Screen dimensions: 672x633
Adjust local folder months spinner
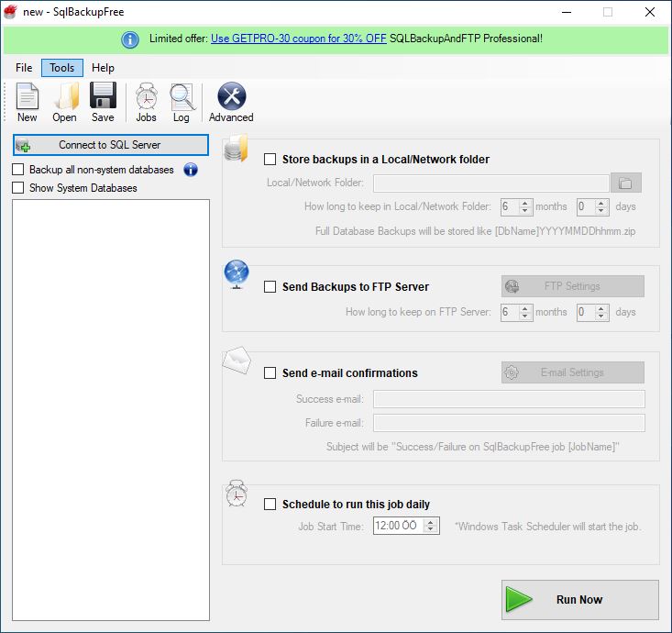coord(525,206)
